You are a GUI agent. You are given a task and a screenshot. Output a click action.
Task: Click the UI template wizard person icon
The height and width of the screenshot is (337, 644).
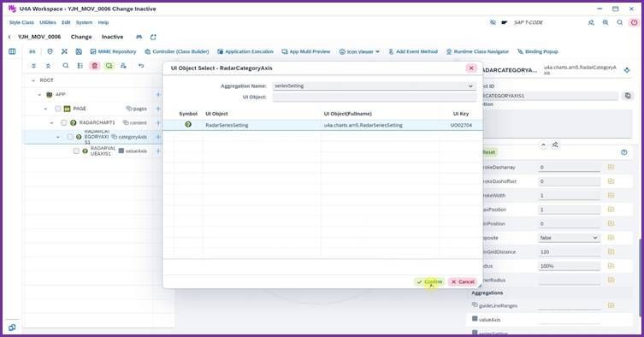[x=123, y=66]
